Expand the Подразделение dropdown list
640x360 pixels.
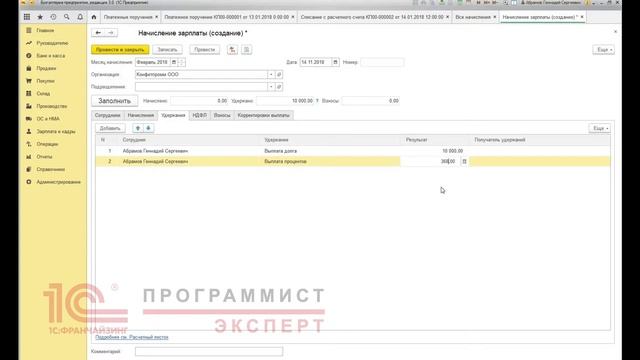coord(271,87)
